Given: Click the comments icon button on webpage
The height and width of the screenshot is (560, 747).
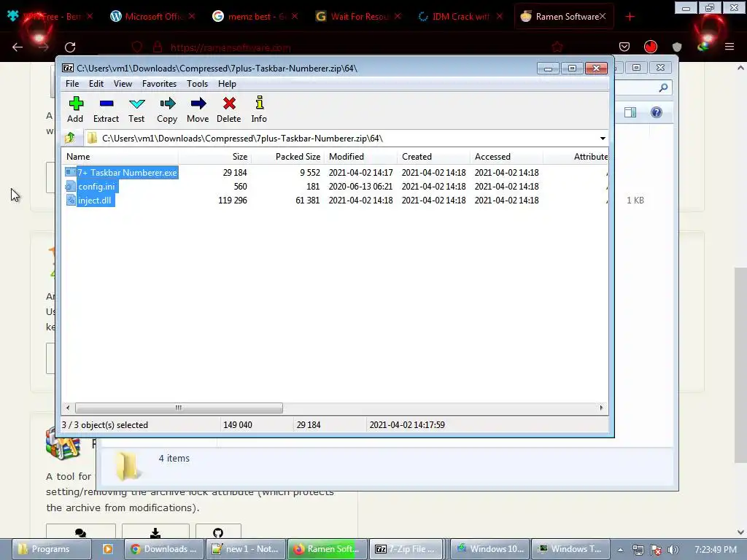Looking at the screenshot, I should pos(80,533).
